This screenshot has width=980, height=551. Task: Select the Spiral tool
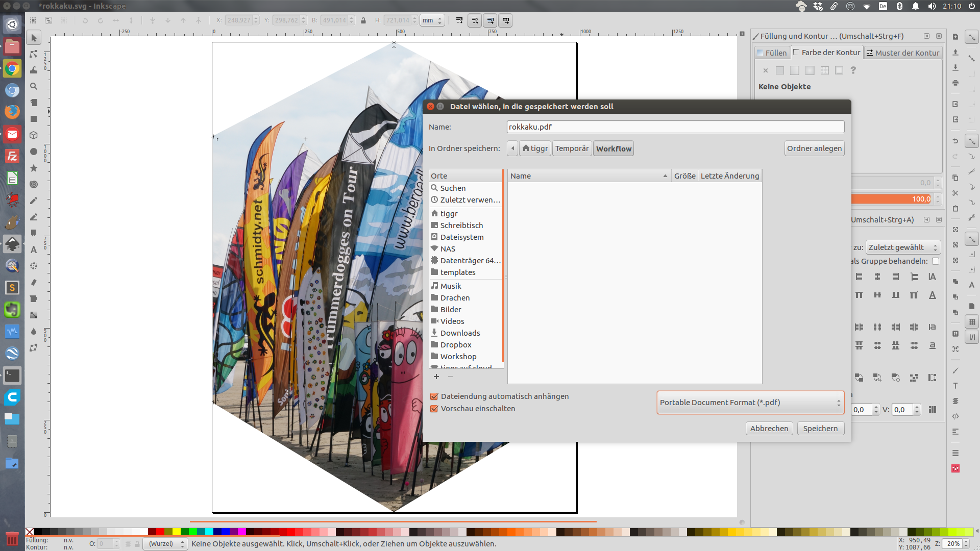(x=34, y=184)
